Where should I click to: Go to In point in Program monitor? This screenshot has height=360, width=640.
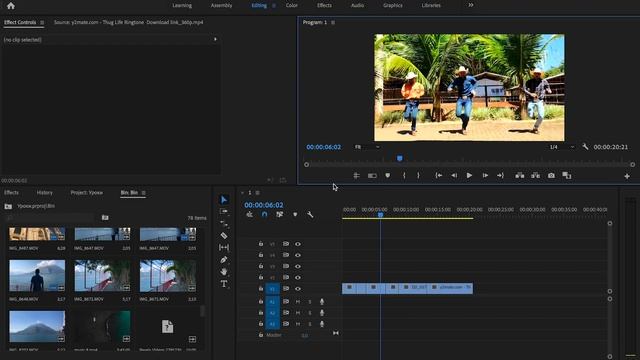(x=438, y=176)
